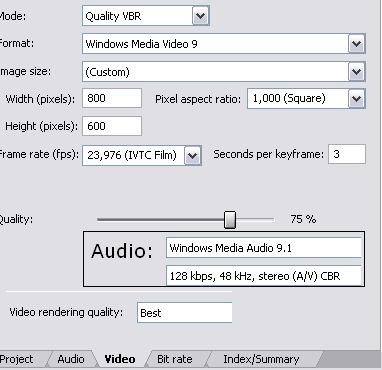Click the large Audio: label
This screenshot has width=382, height=370.
tap(122, 251)
